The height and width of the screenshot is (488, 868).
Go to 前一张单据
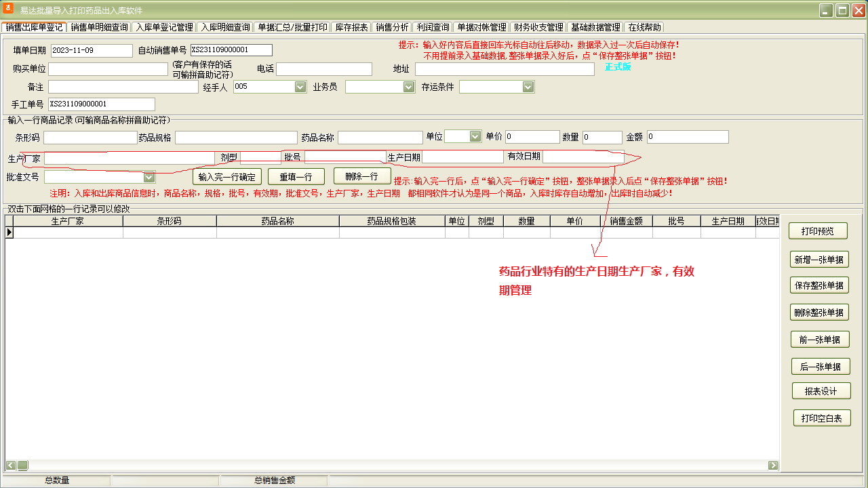820,340
